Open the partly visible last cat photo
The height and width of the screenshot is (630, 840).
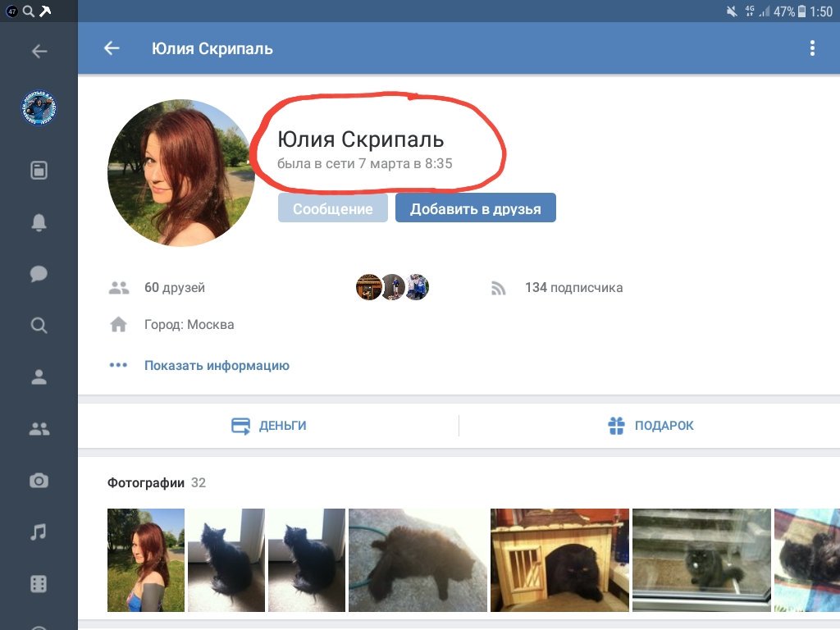click(807, 559)
